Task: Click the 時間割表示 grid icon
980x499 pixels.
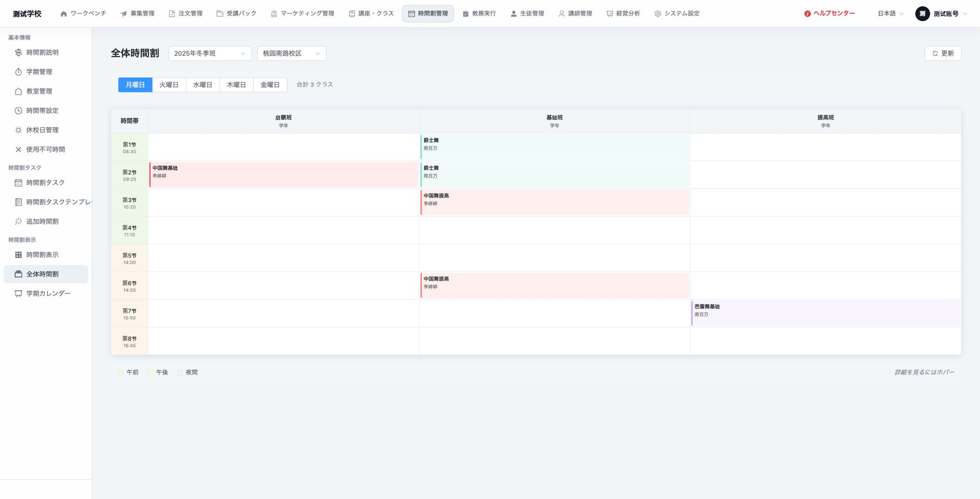Action: [18, 255]
